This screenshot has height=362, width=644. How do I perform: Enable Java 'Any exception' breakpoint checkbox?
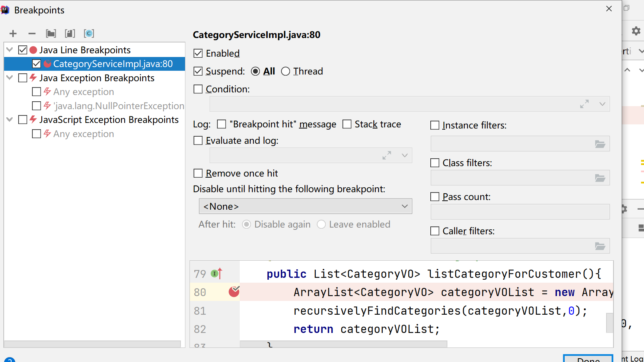pos(36,92)
